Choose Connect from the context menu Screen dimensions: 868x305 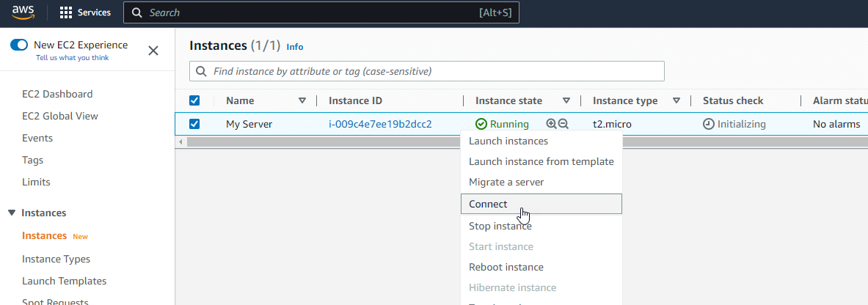[488, 204]
